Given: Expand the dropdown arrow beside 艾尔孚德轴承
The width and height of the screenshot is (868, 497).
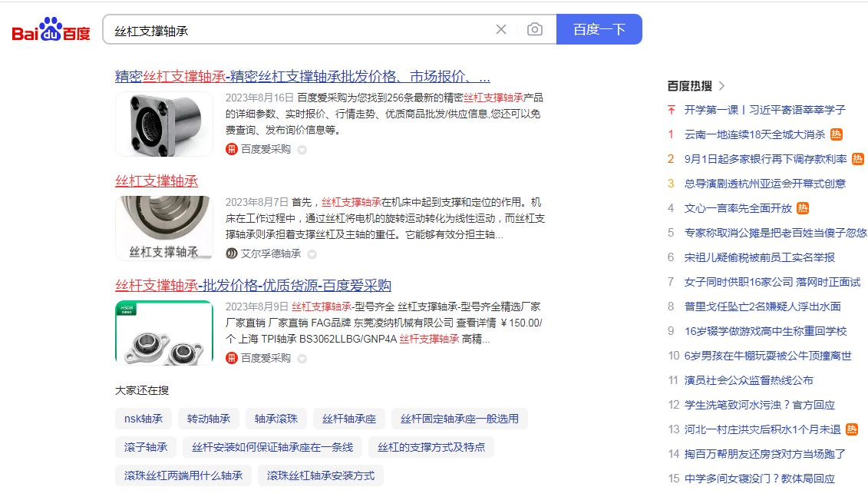Looking at the screenshot, I should (312, 253).
